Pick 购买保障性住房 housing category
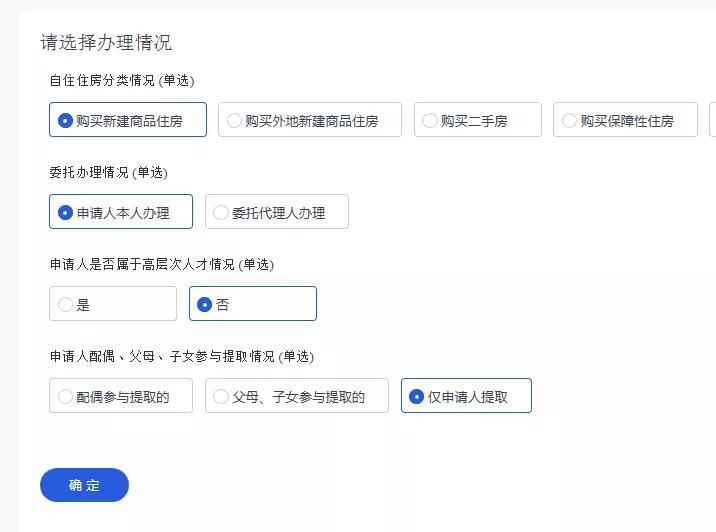Screen dimensions: 716x532 [625, 120]
